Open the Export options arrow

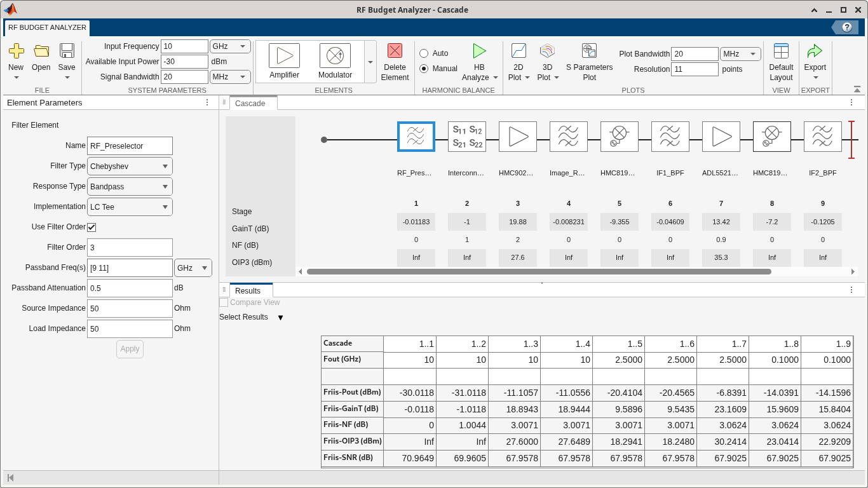tap(815, 78)
